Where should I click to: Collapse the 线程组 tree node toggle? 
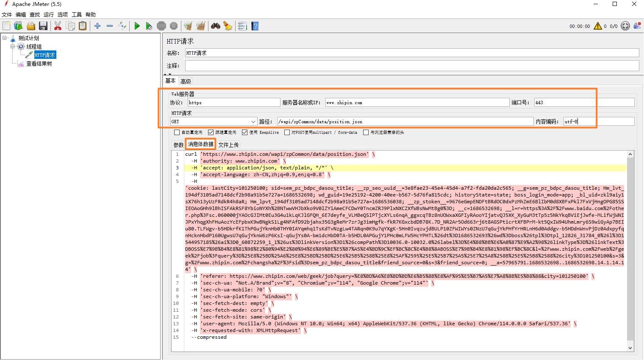(x=13, y=47)
